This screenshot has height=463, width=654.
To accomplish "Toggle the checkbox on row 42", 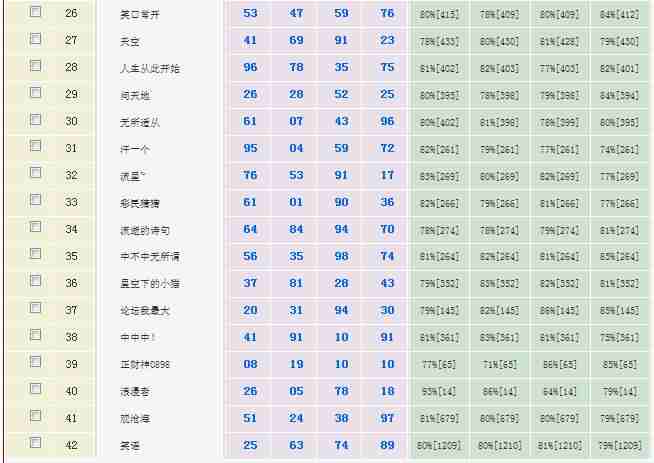I will (36, 443).
